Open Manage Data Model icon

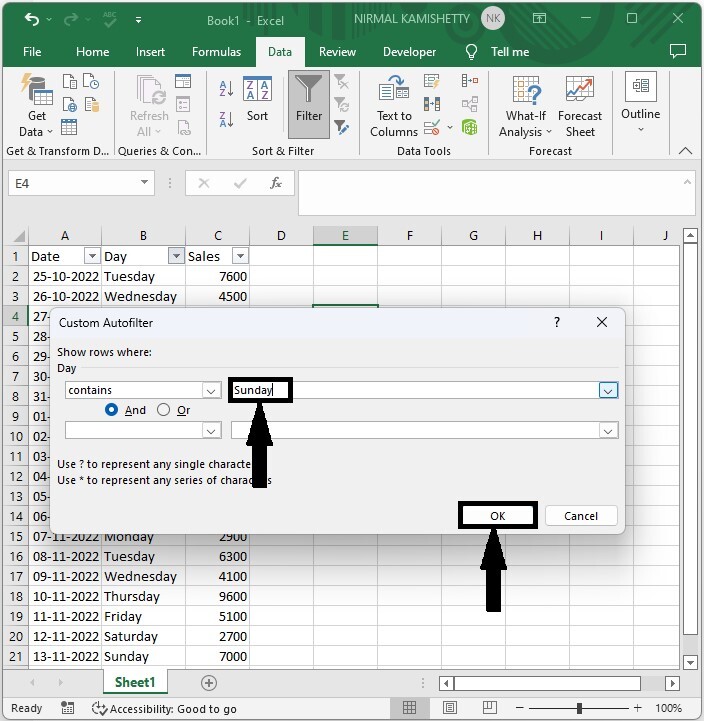pos(469,127)
